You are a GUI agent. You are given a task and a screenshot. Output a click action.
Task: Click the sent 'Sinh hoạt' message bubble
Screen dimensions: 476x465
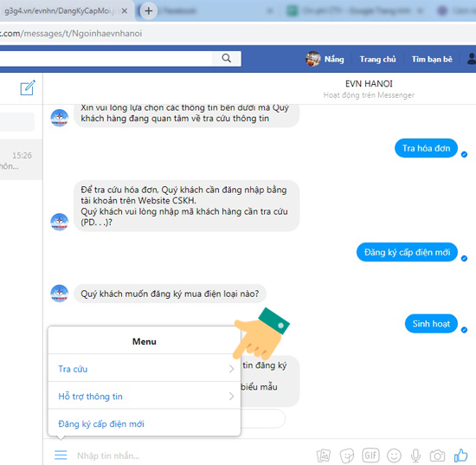click(431, 324)
